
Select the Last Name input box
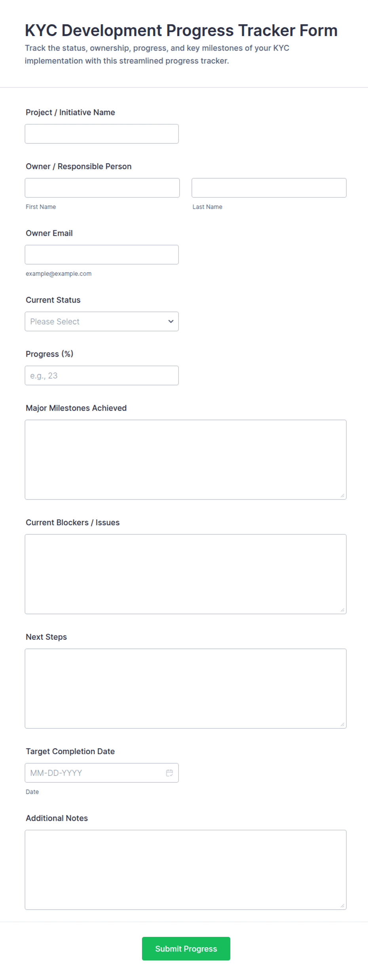pyautogui.click(x=269, y=188)
